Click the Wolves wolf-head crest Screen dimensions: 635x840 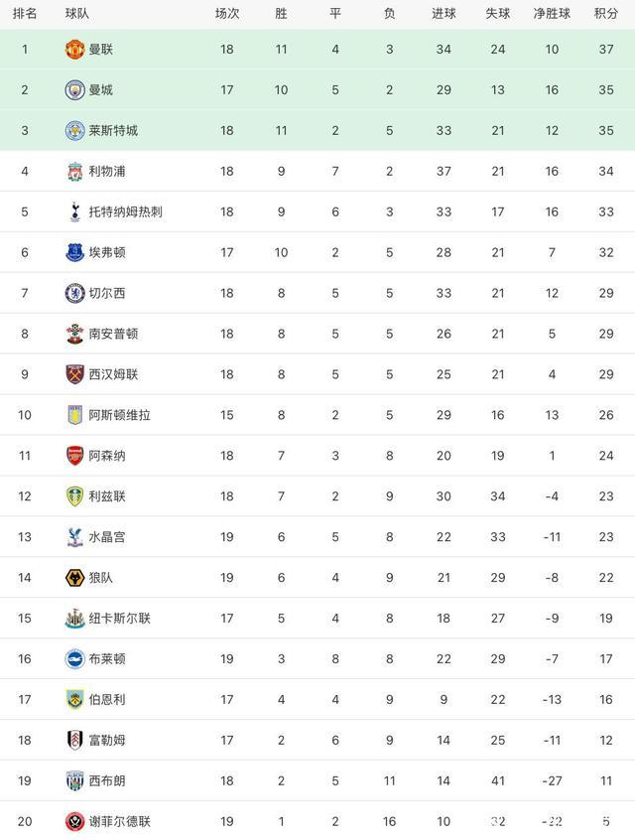74,578
